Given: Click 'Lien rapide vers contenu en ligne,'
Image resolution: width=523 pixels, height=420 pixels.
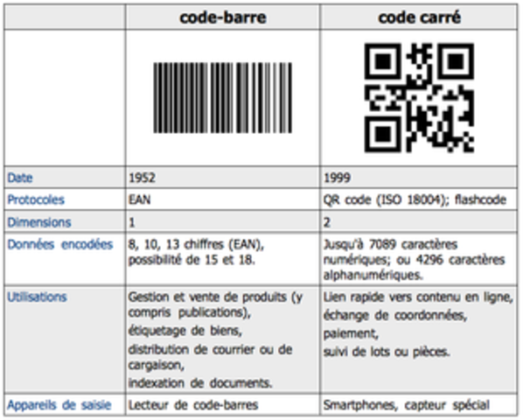Looking at the screenshot, I should click(418, 297).
